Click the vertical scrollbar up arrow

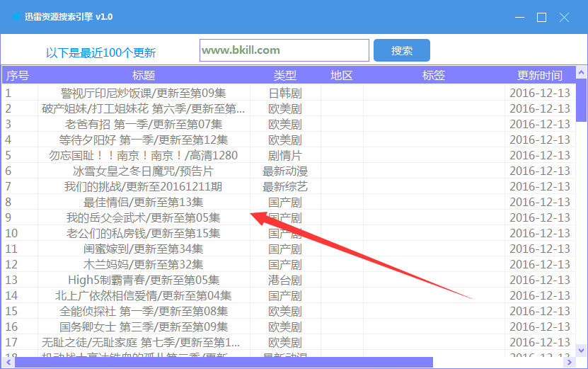[581, 72]
